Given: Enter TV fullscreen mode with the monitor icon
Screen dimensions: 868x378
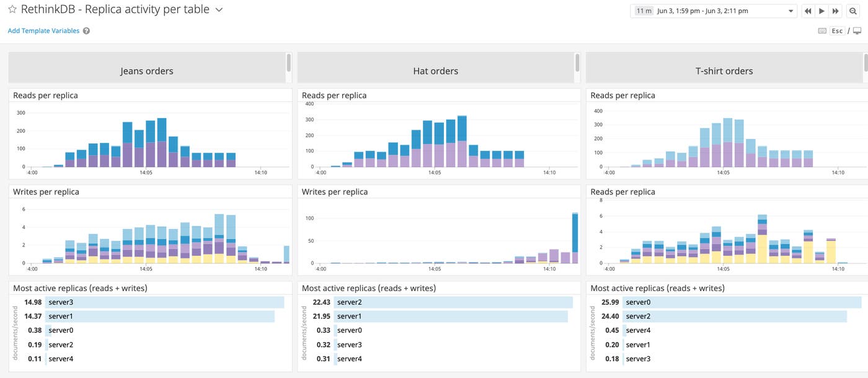Looking at the screenshot, I should click(x=857, y=30).
